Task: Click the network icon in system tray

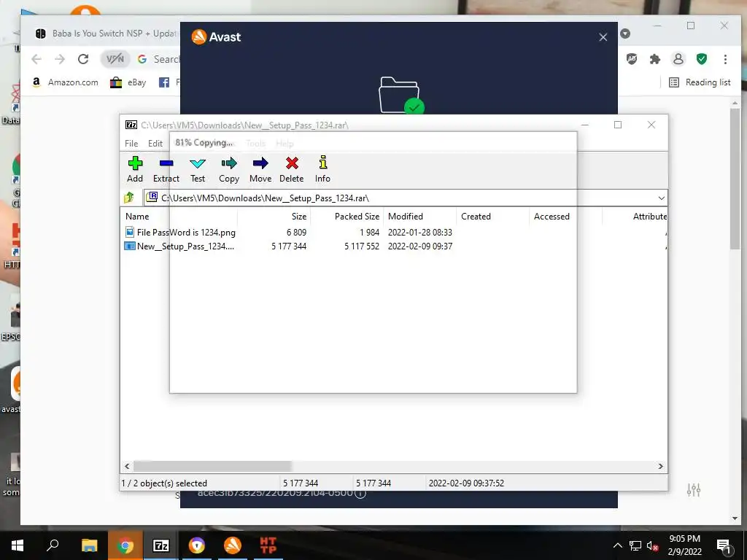Action: [x=635, y=545]
